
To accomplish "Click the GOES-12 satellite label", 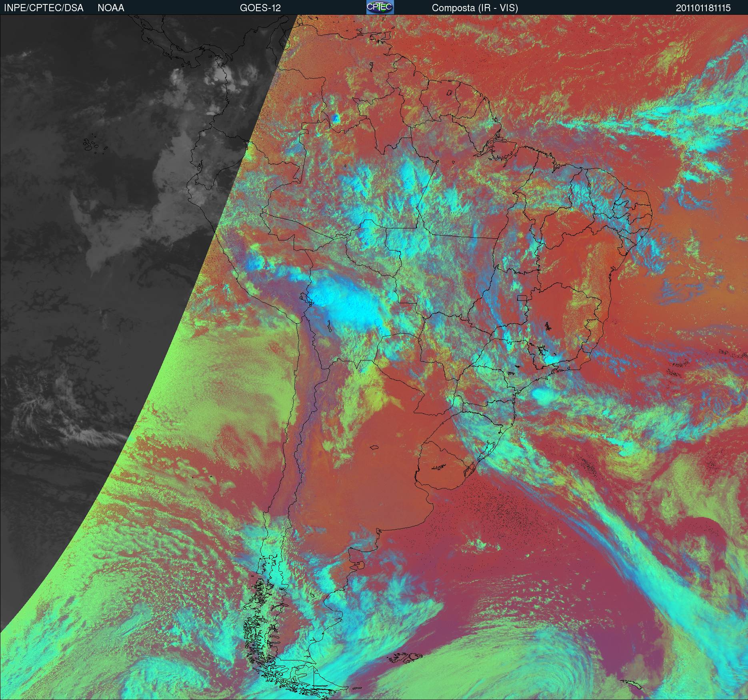I will point(260,8).
